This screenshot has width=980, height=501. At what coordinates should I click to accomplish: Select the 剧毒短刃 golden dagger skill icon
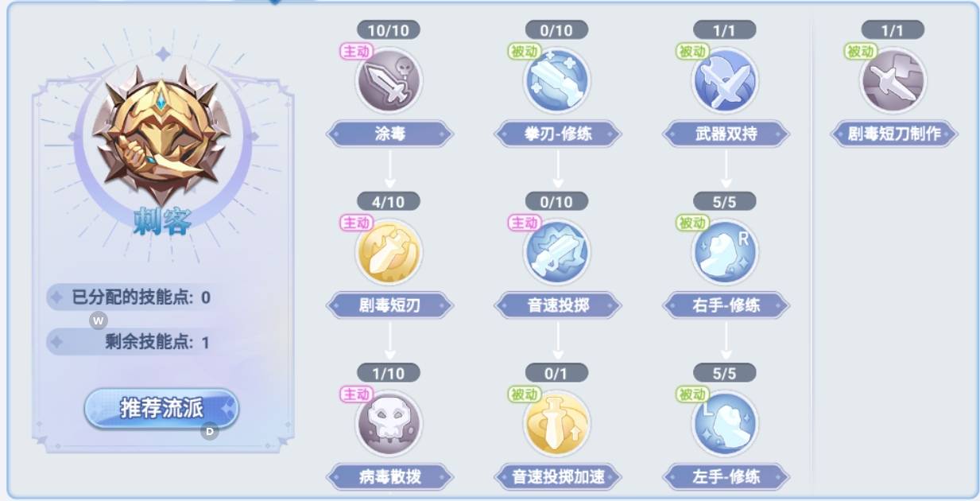pos(389,252)
